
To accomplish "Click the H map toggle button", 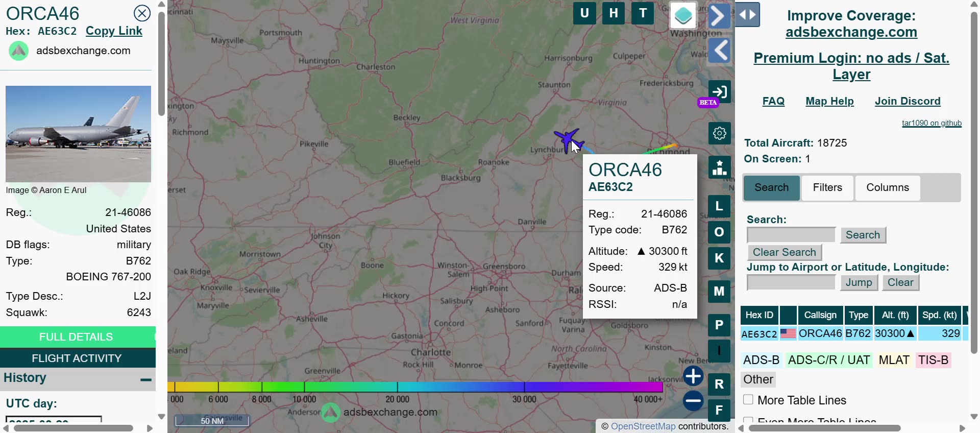I will click(x=614, y=13).
